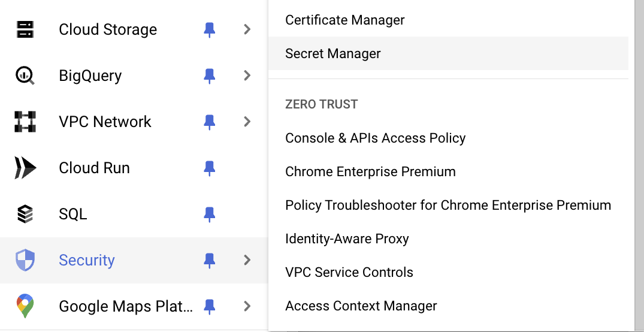Expand the Google Maps Platform submenu
Screen dimensions: 644x332
click(x=247, y=306)
